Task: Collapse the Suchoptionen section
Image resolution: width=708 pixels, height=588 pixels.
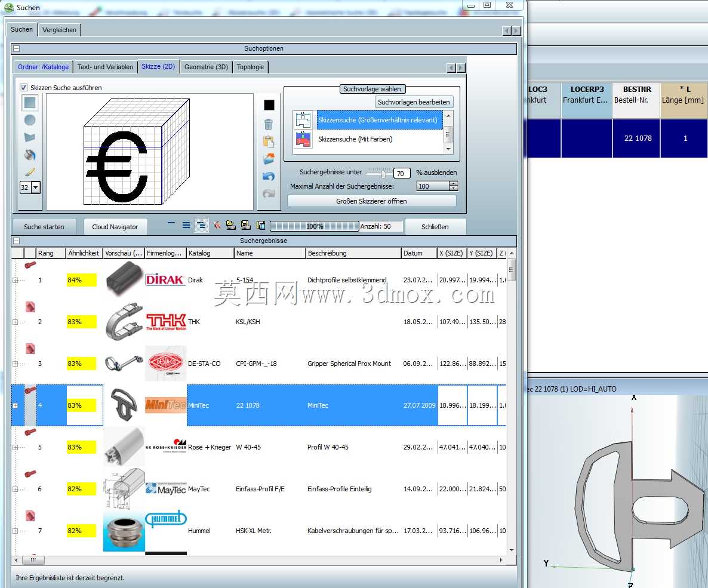Action: pyautogui.click(x=16, y=48)
